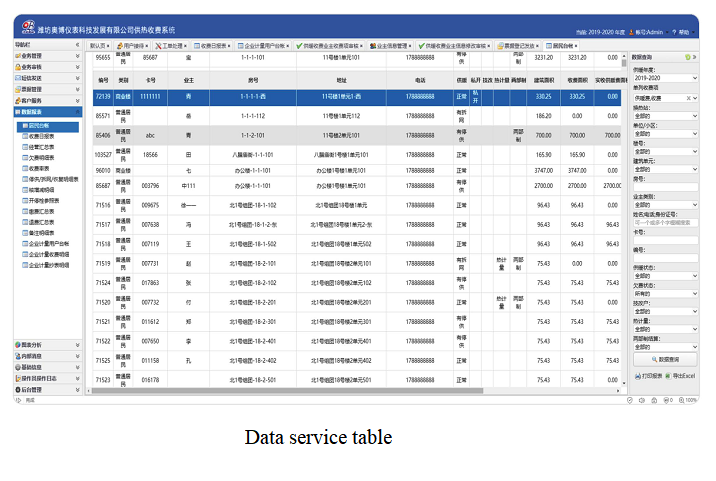Click the green refresh icon in query panel
Viewport: 716px width, 481px height.
click(688, 57)
